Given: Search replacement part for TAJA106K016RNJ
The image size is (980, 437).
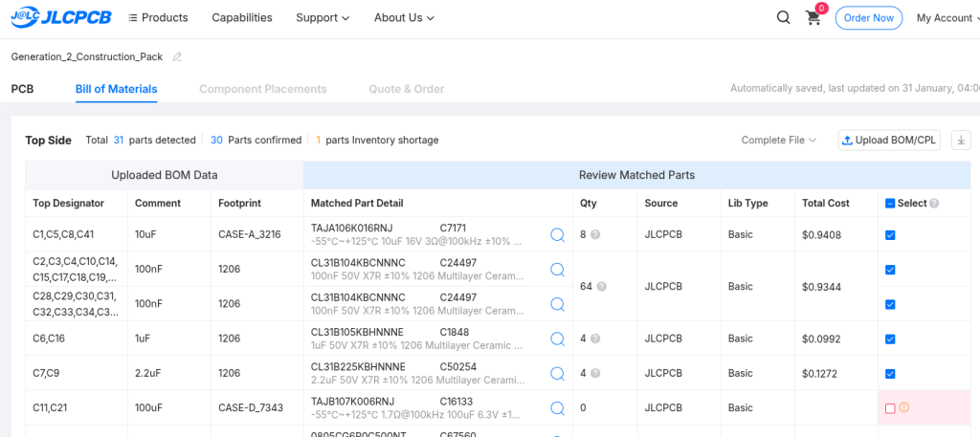Looking at the screenshot, I should tap(557, 234).
